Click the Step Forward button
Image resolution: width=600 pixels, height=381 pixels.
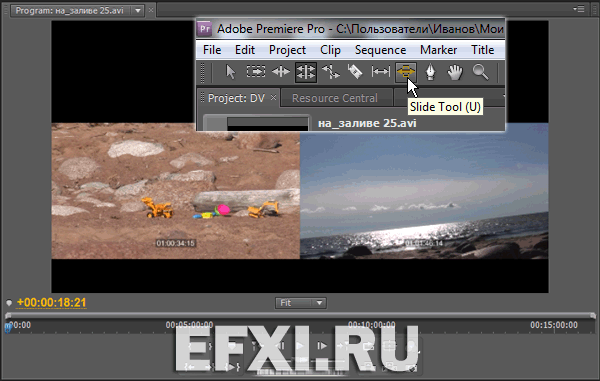[x=322, y=346]
